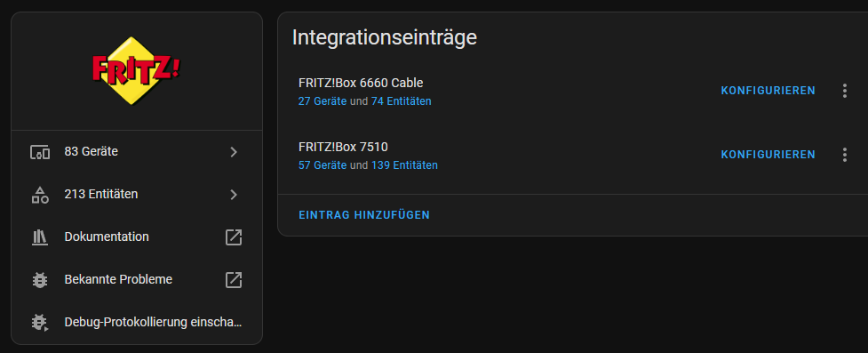This screenshot has height=353, width=868.
Task: Click the shapes icon beside 213 Entitäten
Action: 40,195
